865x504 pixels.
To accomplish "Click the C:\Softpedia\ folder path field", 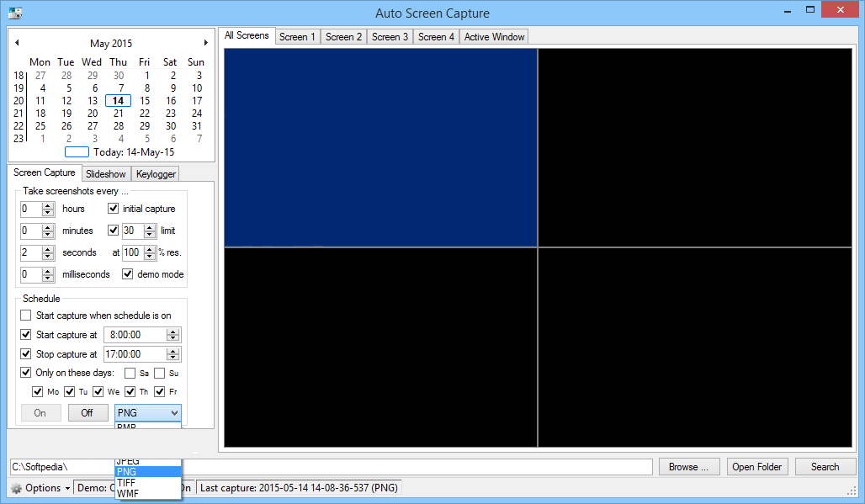I will pyautogui.click(x=331, y=466).
